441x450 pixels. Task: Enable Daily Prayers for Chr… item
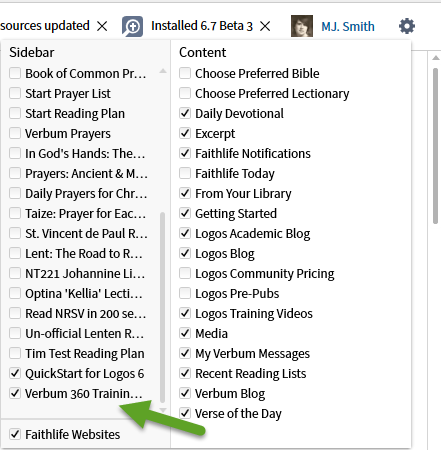click(x=15, y=193)
